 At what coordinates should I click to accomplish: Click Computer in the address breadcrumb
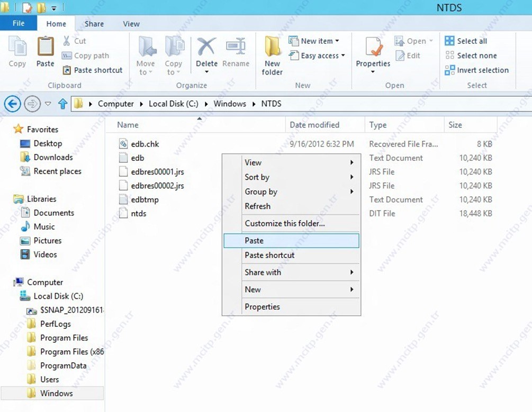[x=116, y=104]
